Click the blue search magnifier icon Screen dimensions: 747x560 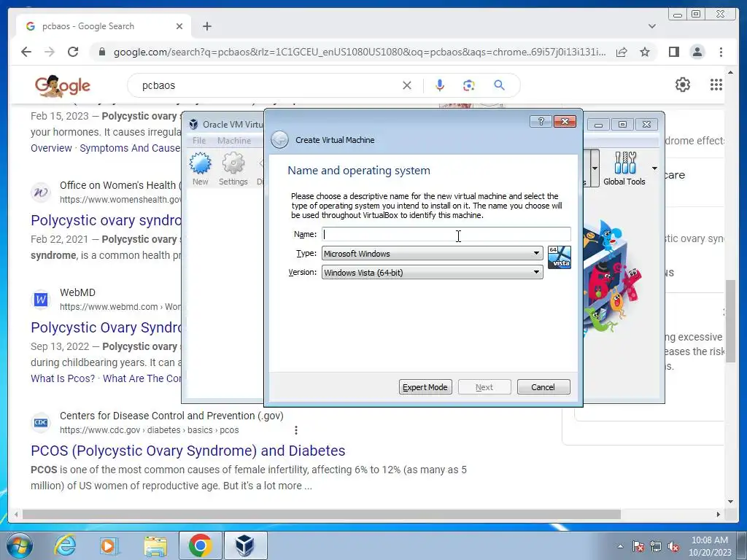pos(499,85)
